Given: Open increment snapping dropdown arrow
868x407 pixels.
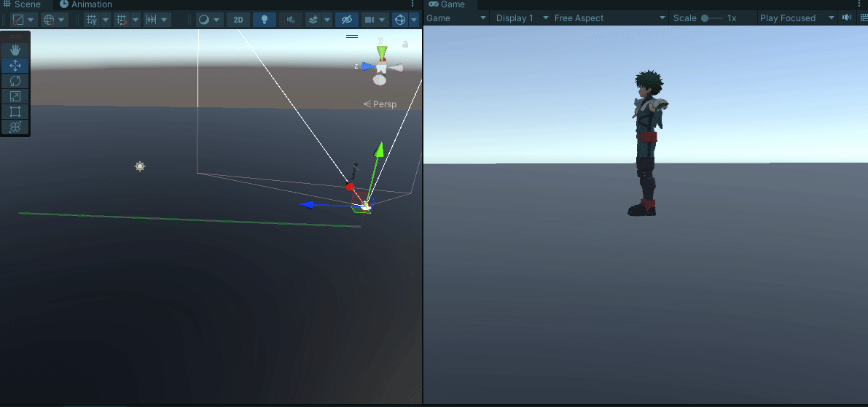Looking at the screenshot, I should 165,20.
